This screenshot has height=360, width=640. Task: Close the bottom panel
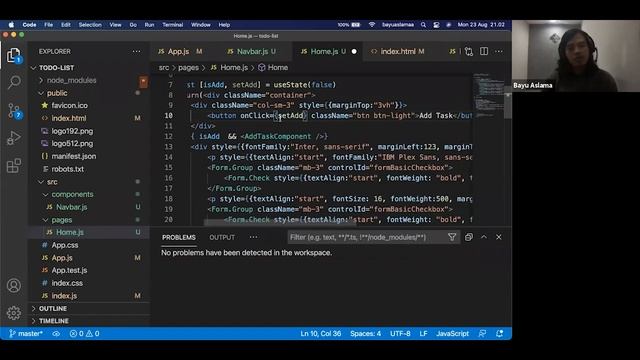[498, 237]
